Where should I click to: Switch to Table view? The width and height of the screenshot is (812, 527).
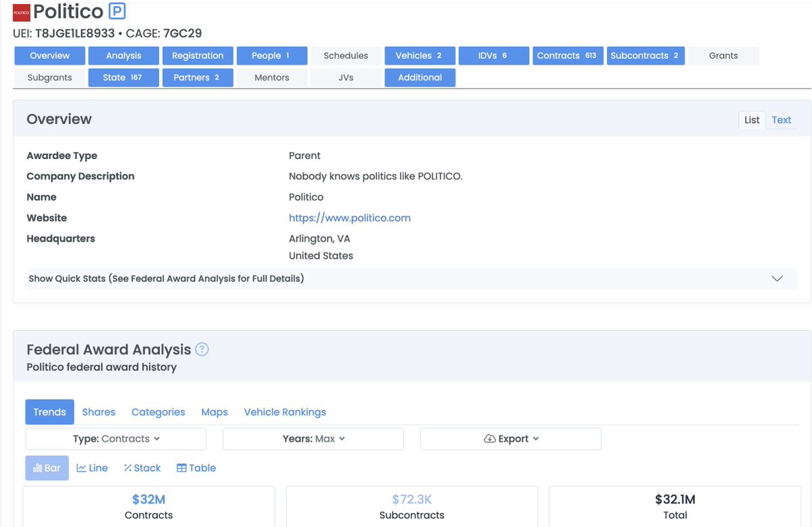click(196, 467)
